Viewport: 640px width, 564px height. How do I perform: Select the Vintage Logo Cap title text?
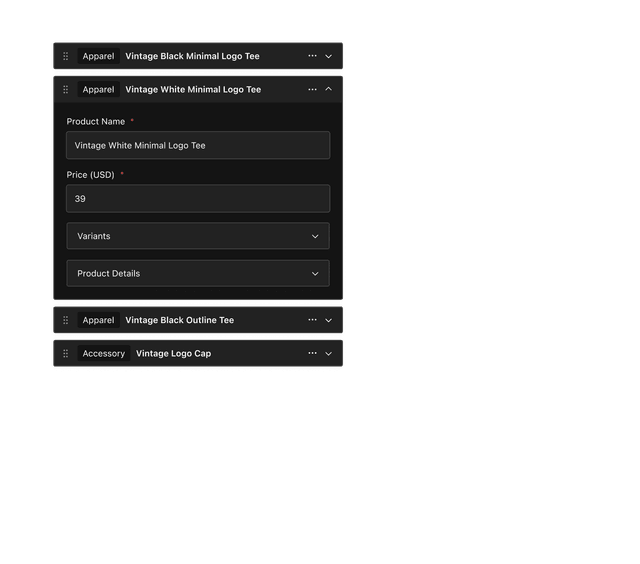(173, 354)
